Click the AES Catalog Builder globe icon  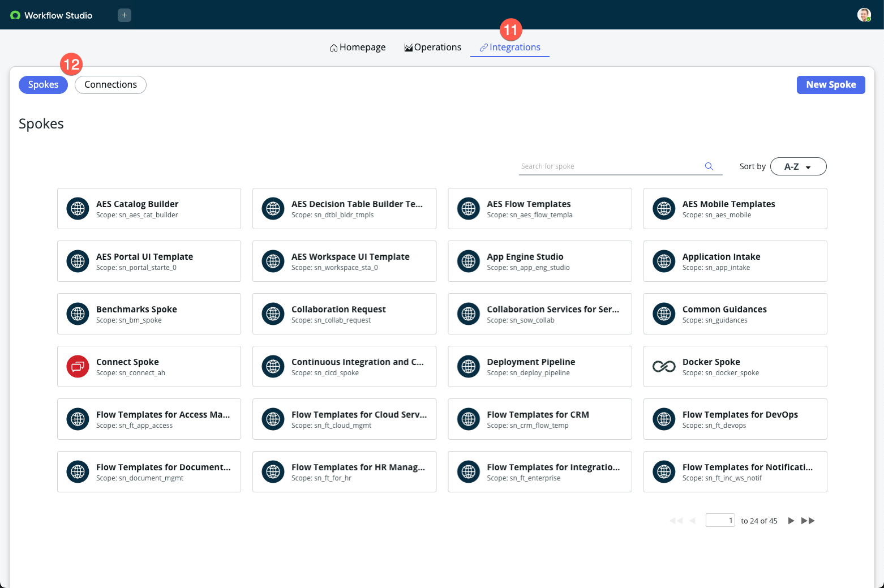[x=78, y=209]
